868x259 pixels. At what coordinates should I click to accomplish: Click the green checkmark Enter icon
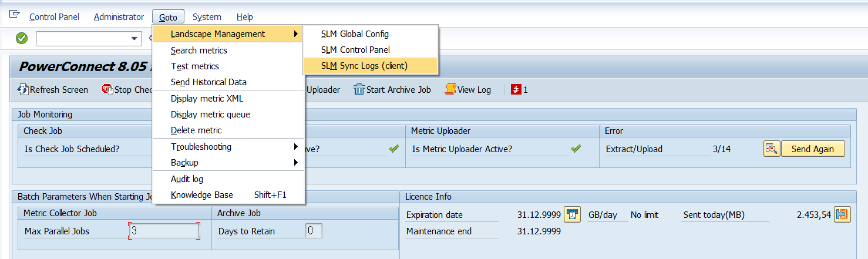click(22, 39)
